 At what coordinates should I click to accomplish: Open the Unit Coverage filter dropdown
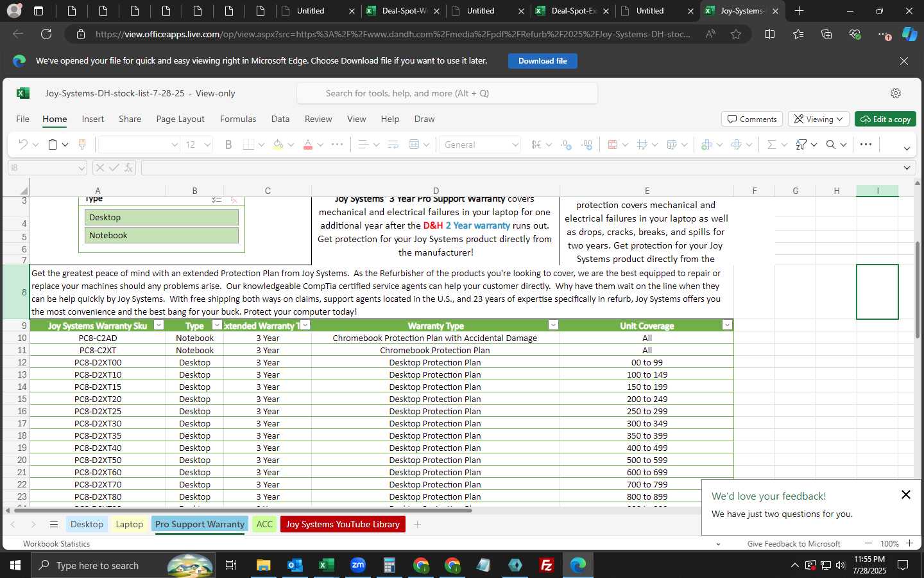point(727,325)
